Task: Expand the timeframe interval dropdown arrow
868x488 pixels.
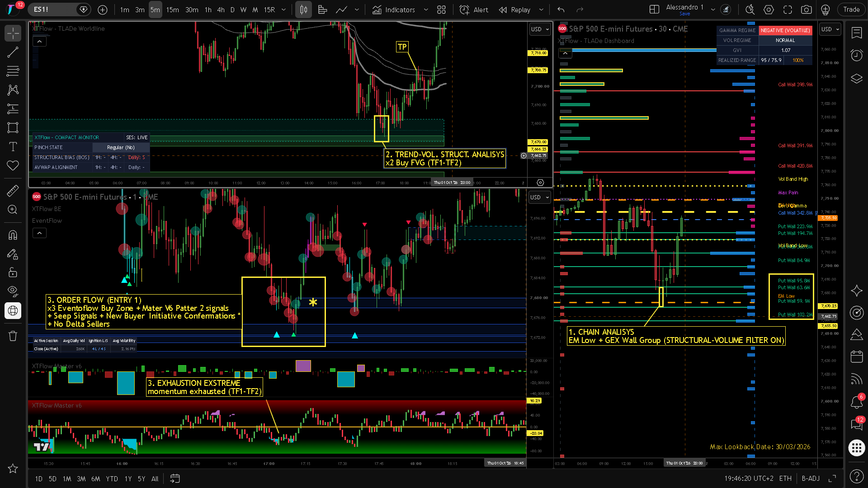Action: (x=283, y=9)
